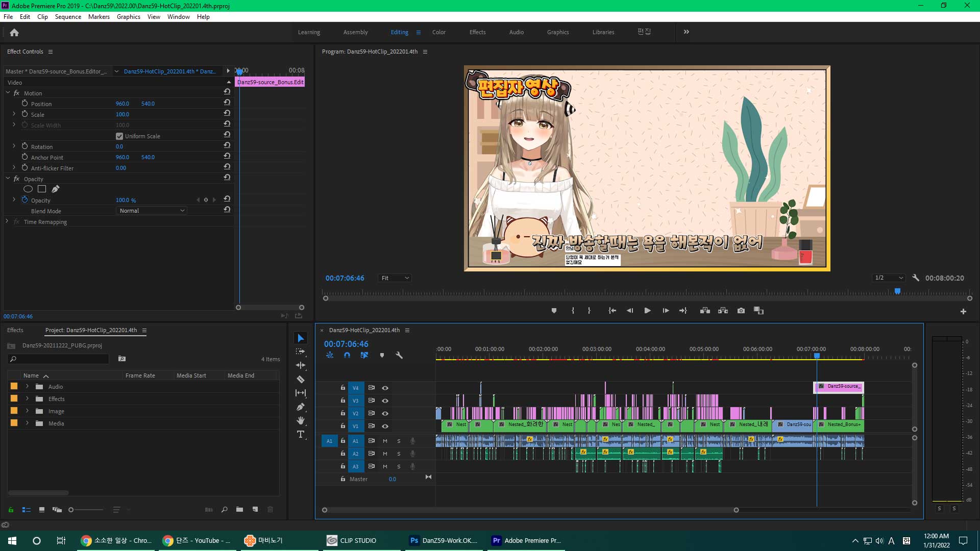Toggle V1 track lock
Image resolution: width=980 pixels, height=551 pixels.
[343, 426]
